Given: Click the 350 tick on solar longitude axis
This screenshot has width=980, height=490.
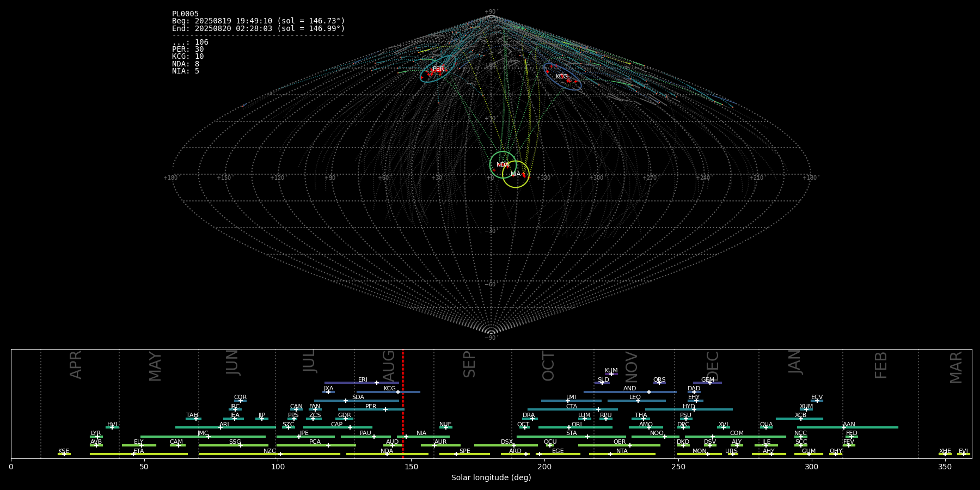Looking at the screenshot, I should click(x=945, y=467).
